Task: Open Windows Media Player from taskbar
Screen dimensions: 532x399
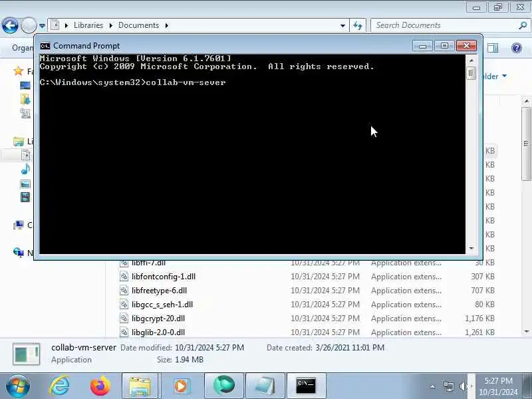Action: tap(181, 386)
